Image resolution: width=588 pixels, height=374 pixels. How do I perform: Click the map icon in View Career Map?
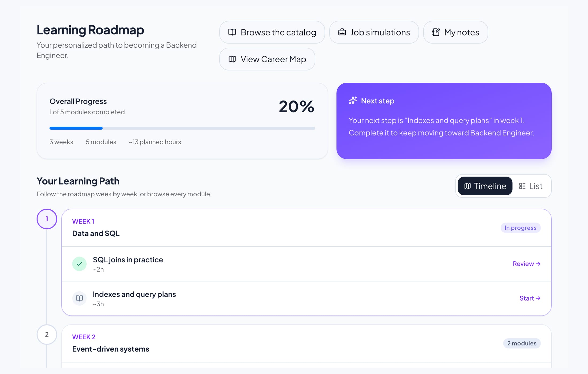232,59
